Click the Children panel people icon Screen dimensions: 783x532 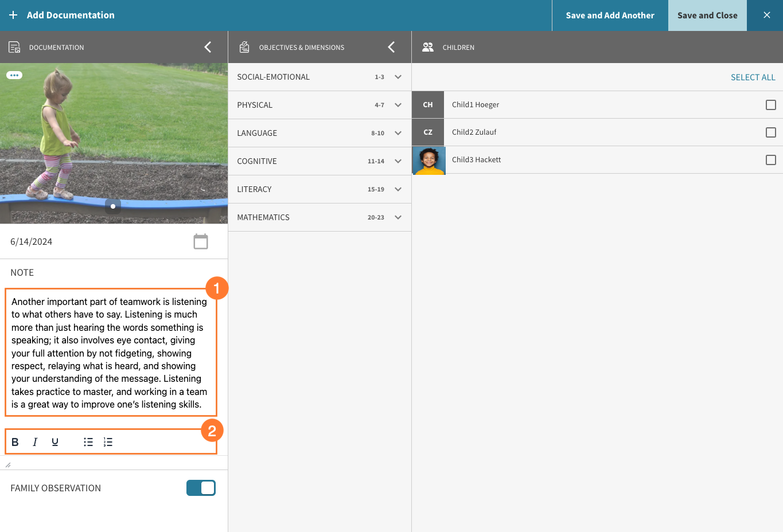(428, 47)
